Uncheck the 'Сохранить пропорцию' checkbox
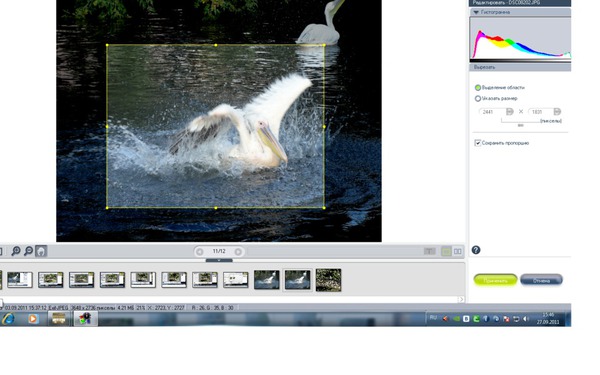The width and height of the screenshot is (600, 375). click(x=478, y=143)
